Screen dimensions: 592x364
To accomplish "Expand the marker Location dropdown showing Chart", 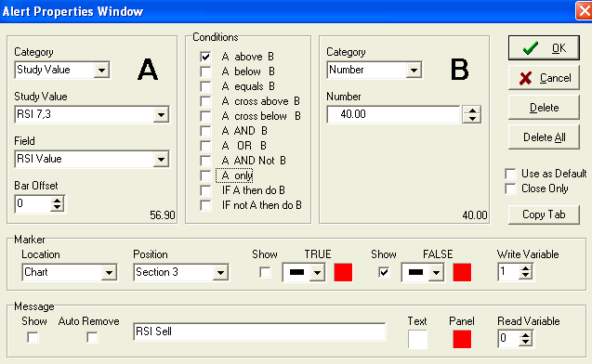I will coord(109,272).
